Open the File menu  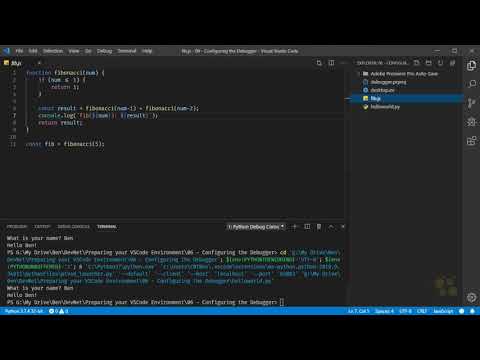click(19, 51)
